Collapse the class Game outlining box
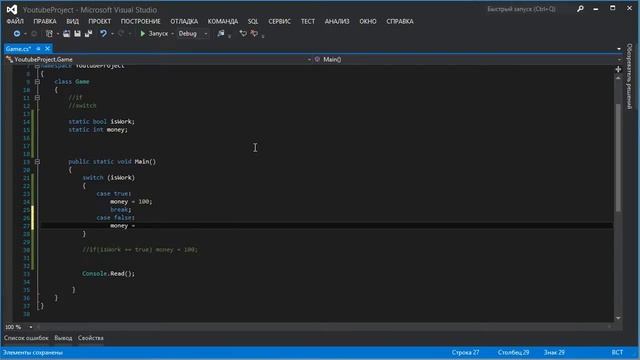This screenshot has height=360, width=640. tap(37, 82)
